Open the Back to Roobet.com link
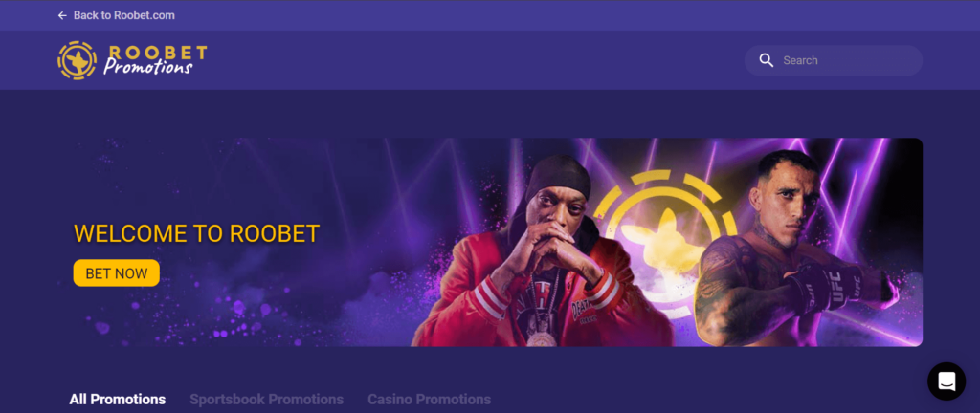980x413 pixels. (x=123, y=15)
